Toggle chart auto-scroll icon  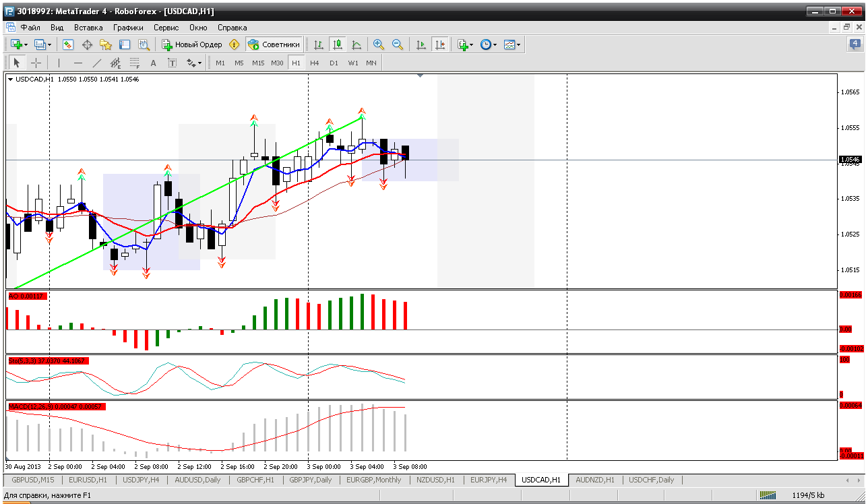click(x=421, y=44)
